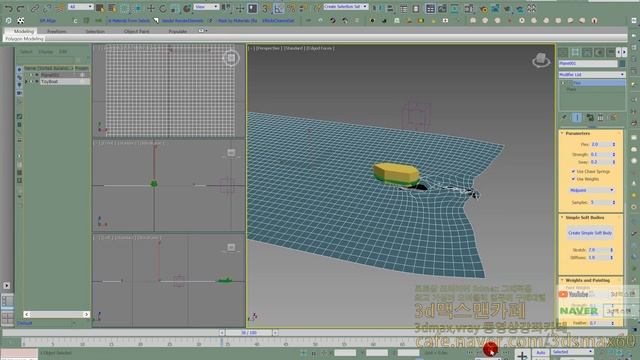Open the selection filter All dropdown
The height and width of the screenshot is (360, 640).
click(x=80, y=7)
